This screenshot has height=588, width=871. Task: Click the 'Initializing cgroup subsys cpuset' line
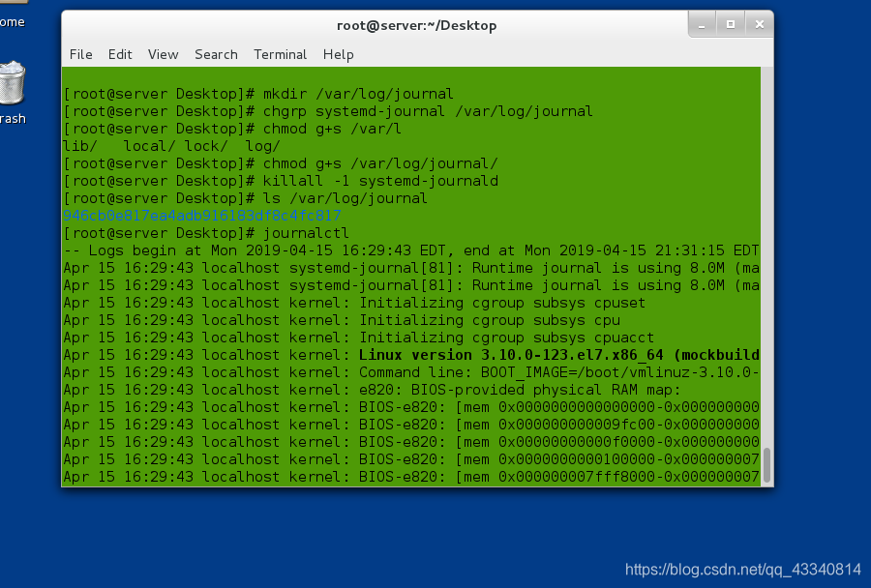pyautogui.click(x=354, y=303)
